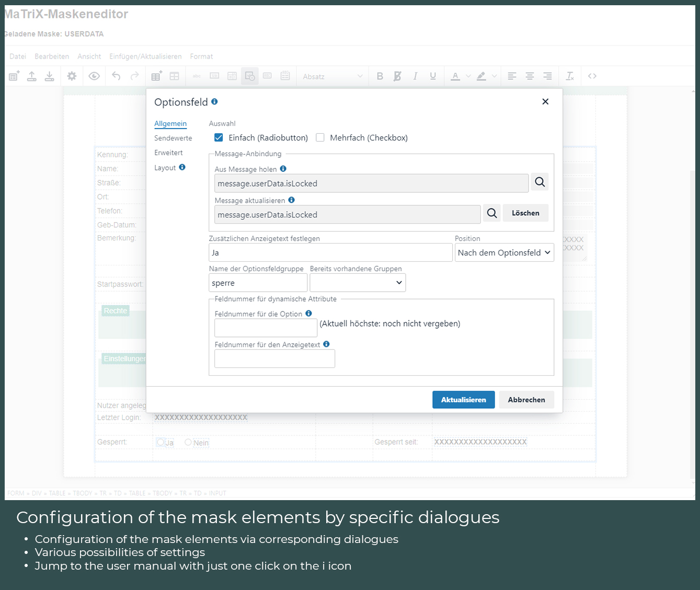Search message for 'Aus Message holen' field
The image size is (700, 590).
coord(540,182)
